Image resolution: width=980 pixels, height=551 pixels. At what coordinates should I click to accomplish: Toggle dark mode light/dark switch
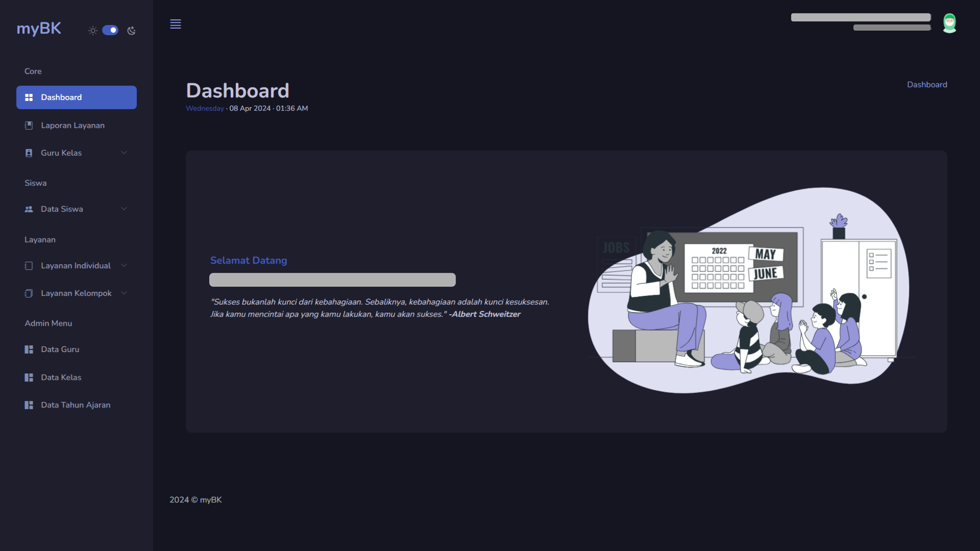[x=110, y=30]
